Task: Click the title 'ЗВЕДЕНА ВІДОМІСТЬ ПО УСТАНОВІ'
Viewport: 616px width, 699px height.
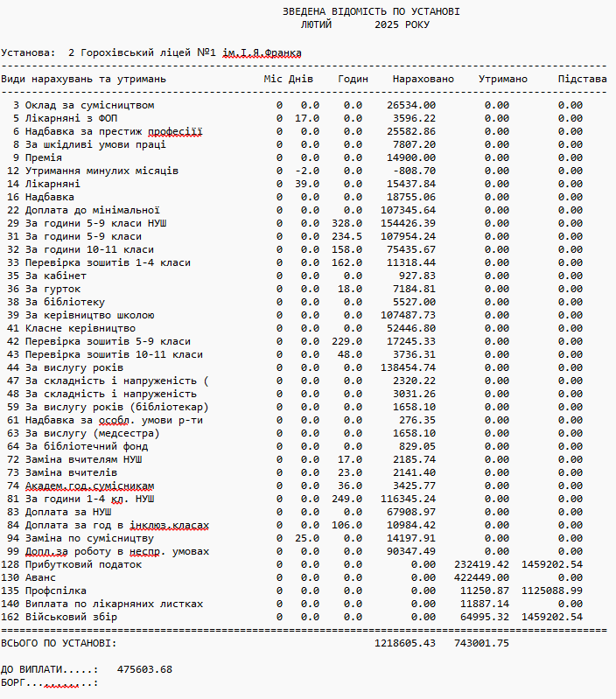Action: pyautogui.click(x=371, y=11)
